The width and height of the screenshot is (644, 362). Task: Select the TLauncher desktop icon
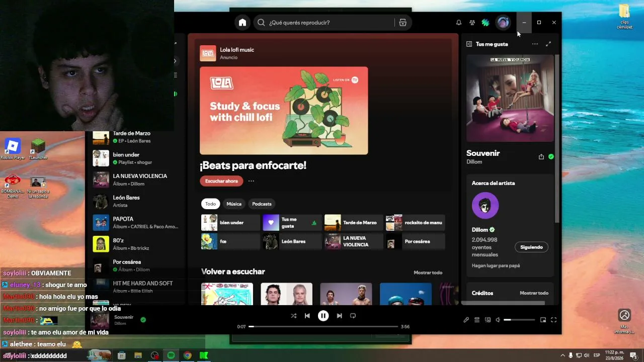(x=38, y=149)
